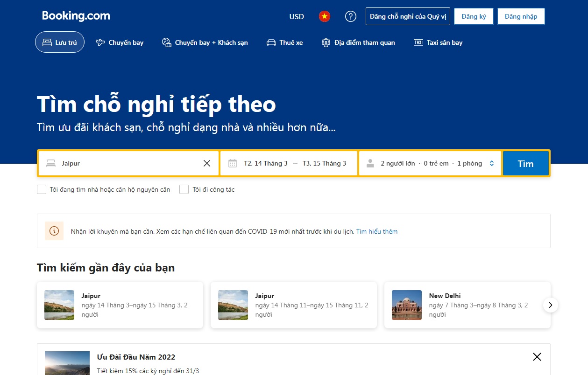Click the taxi icon beside Taxi sân bay

pyautogui.click(x=418, y=42)
